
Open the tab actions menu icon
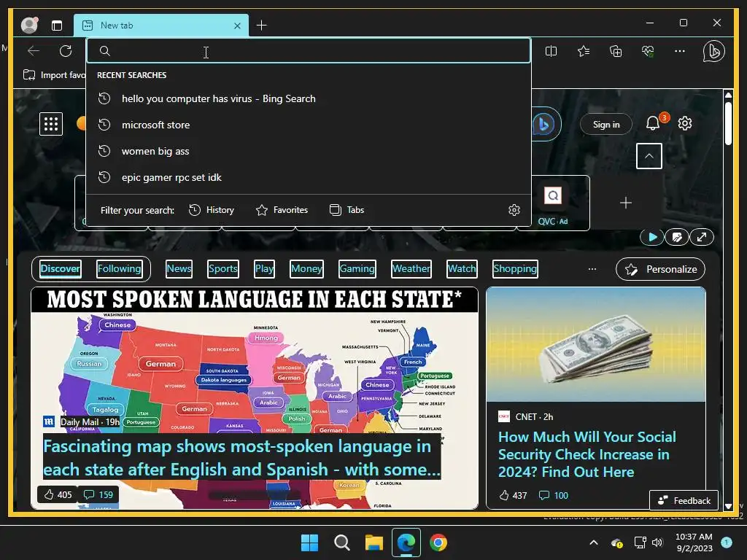(57, 26)
